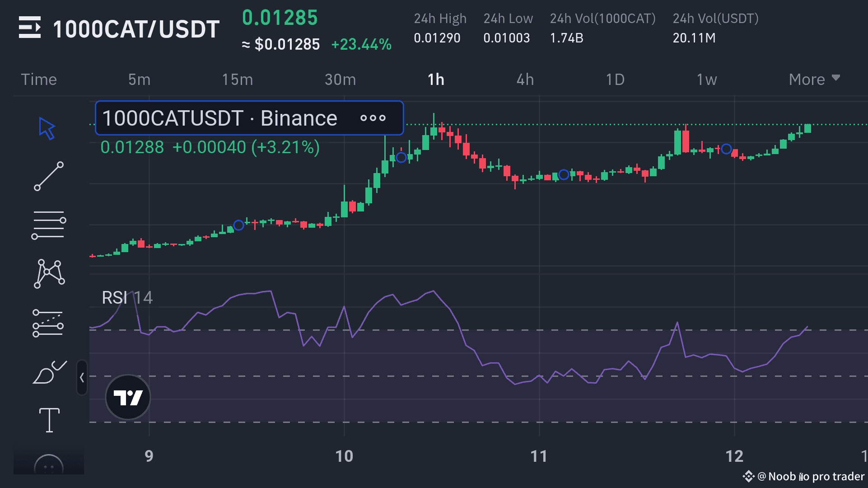
Task: Open the trading pair list menu icon
Action: click(30, 28)
